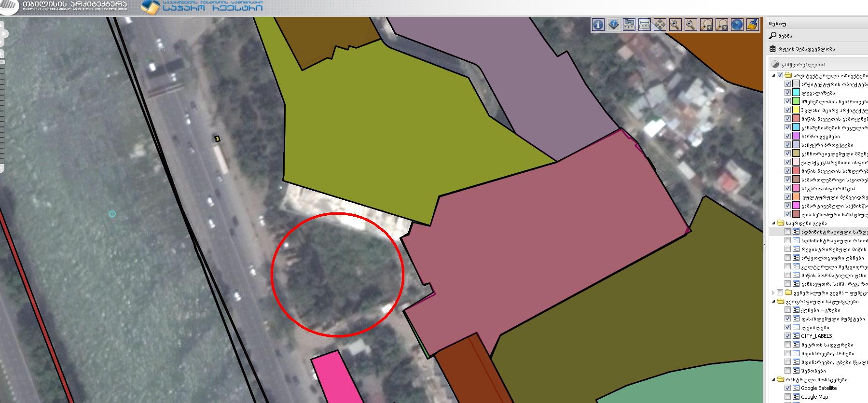Check the გენერალური გეგმა group checkbox
Viewport: 868px width, 403px height.
pyautogui.click(x=780, y=292)
